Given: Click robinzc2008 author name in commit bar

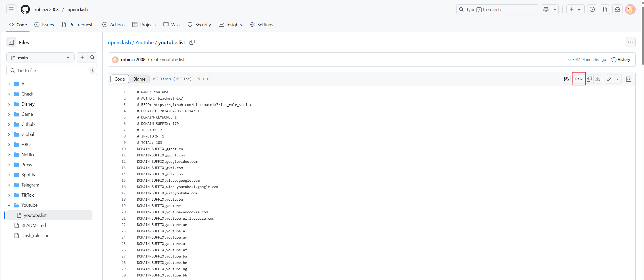Looking at the screenshot, I should click(x=133, y=60).
